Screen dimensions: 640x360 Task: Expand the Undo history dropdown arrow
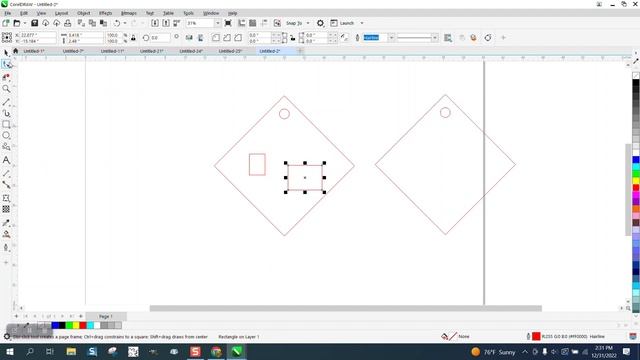pyautogui.click(x=125, y=23)
